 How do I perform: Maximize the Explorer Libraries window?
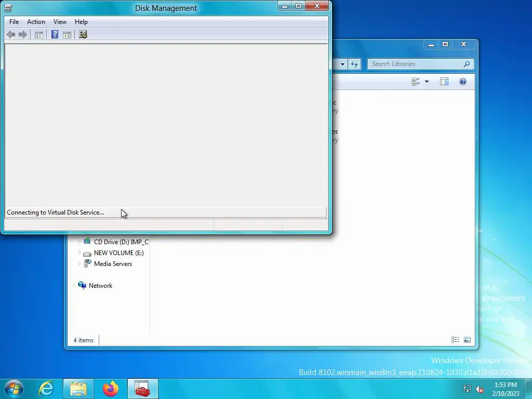[x=445, y=45]
